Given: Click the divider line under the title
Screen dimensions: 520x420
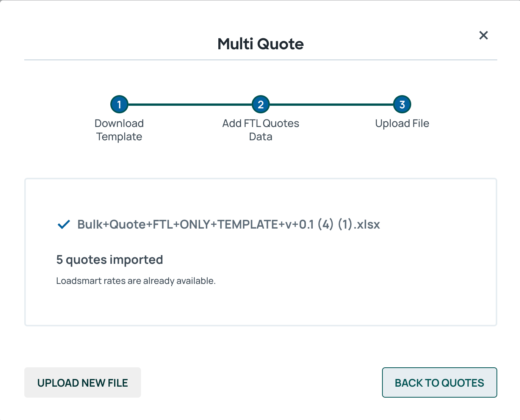Looking at the screenshot, I should (260, 60).
